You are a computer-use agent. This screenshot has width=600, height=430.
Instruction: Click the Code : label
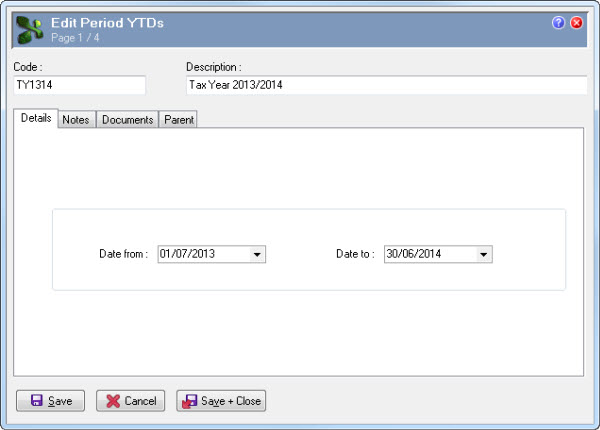point(28,67)
